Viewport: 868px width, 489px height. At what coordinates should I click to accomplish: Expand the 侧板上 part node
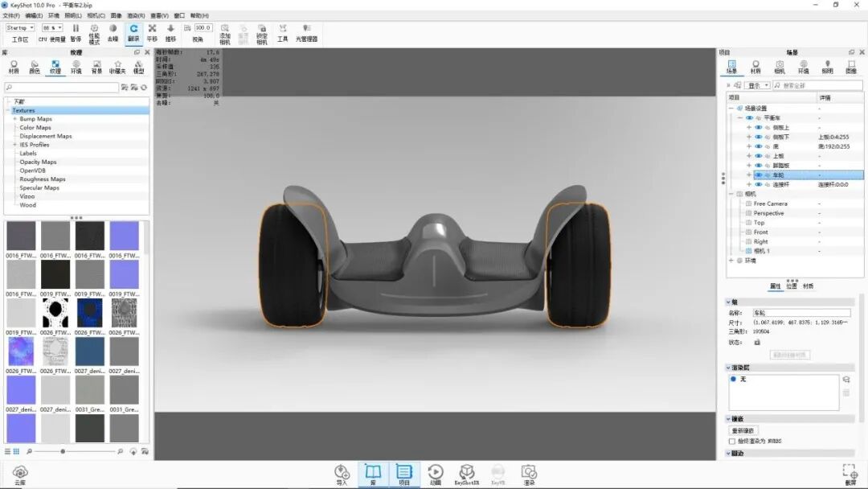pyautogui.click(x=749, y=127)
